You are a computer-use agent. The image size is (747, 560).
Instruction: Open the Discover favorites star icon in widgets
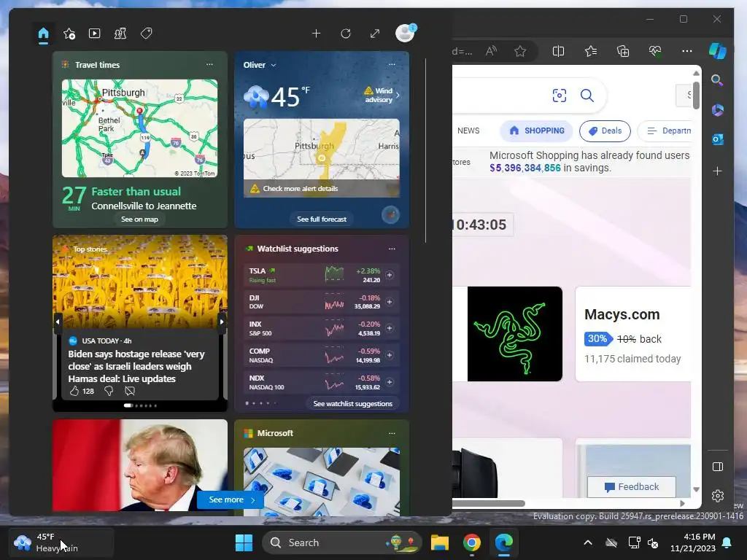point(69,34)
